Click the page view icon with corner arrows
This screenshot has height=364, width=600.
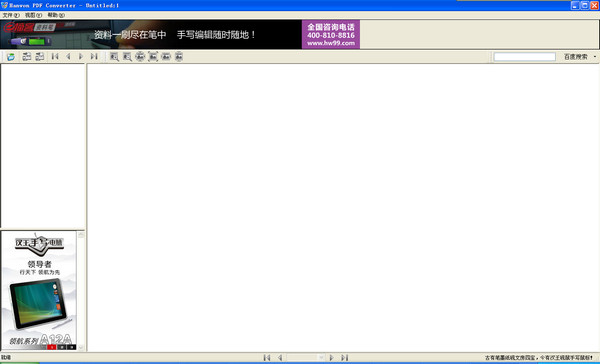153,57
